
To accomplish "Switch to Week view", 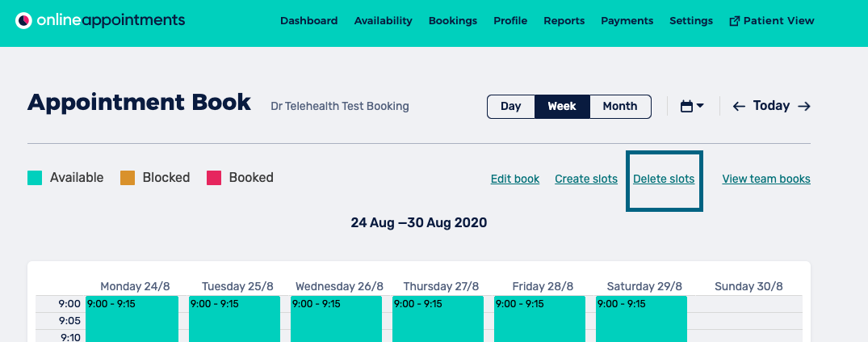I will click(x=562, y=106).
